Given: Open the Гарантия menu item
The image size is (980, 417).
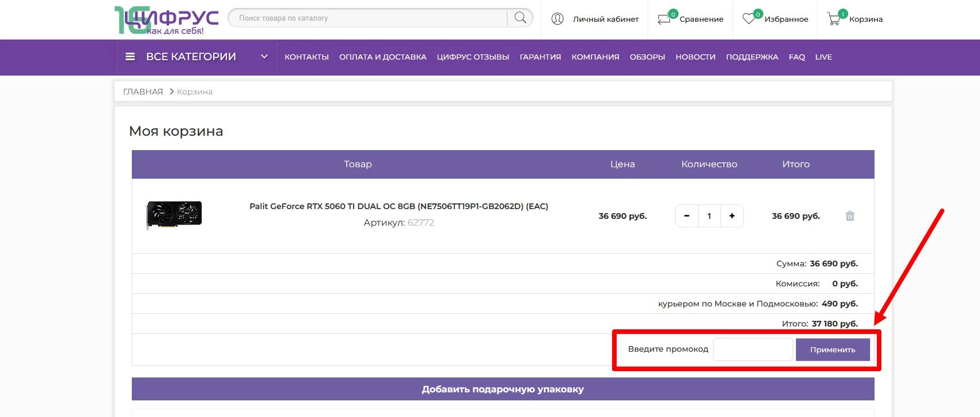Looking at the screenshot, I should [540, 57].
